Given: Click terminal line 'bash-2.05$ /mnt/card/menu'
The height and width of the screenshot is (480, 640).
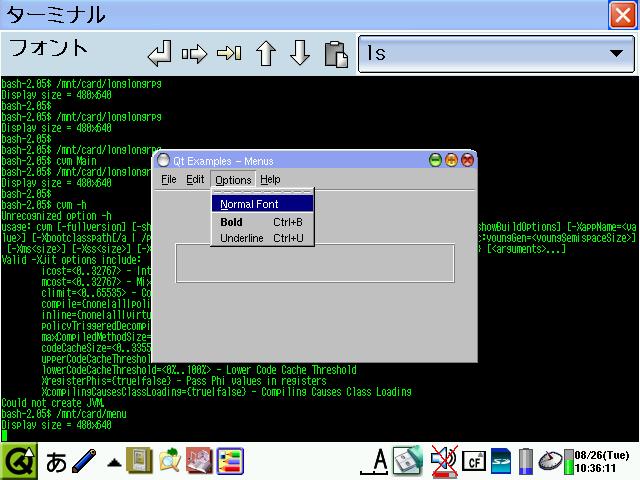Looking at the screenshot, I should (64, 414).
